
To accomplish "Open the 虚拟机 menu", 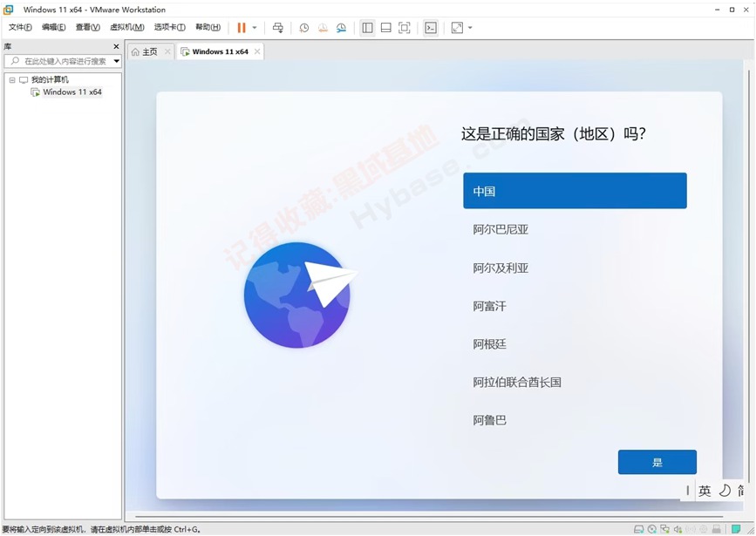I will [x=126, y=27].
